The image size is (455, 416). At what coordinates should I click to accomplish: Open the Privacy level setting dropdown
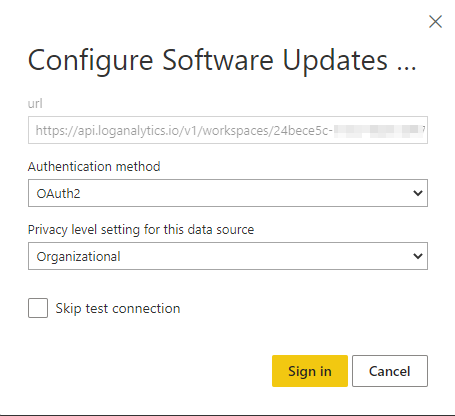click(x=228, y=256)
